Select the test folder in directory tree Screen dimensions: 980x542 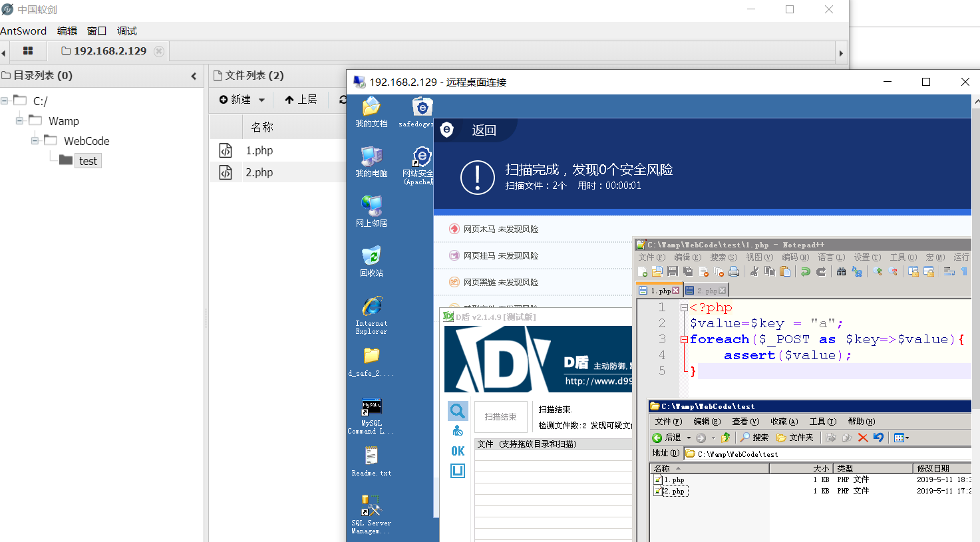(88, 161)
